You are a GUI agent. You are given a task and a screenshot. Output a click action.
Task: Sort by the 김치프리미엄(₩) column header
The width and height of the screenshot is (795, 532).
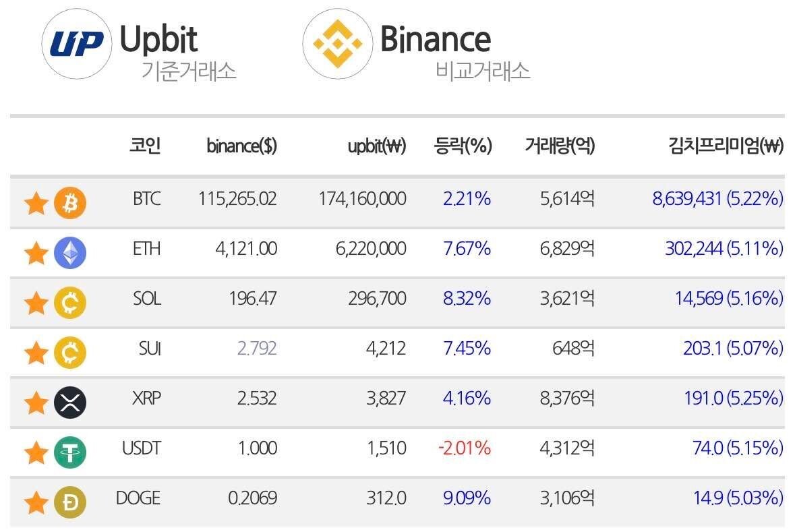point(725,146)
